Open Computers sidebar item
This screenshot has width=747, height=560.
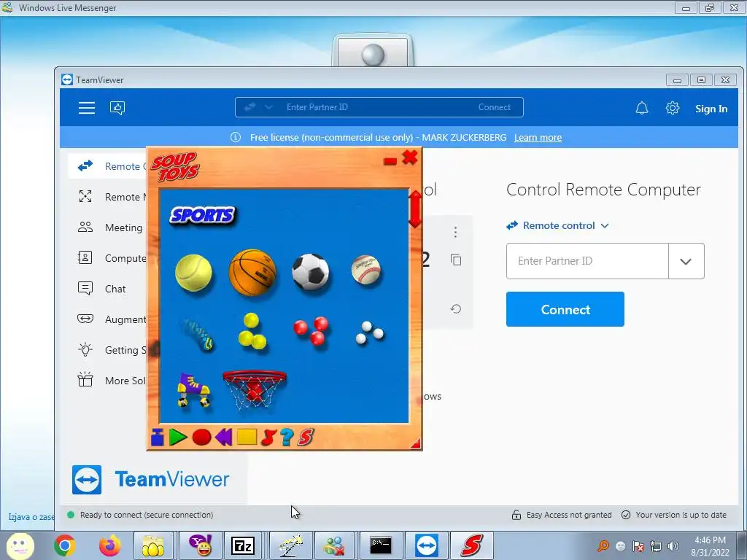108,258
